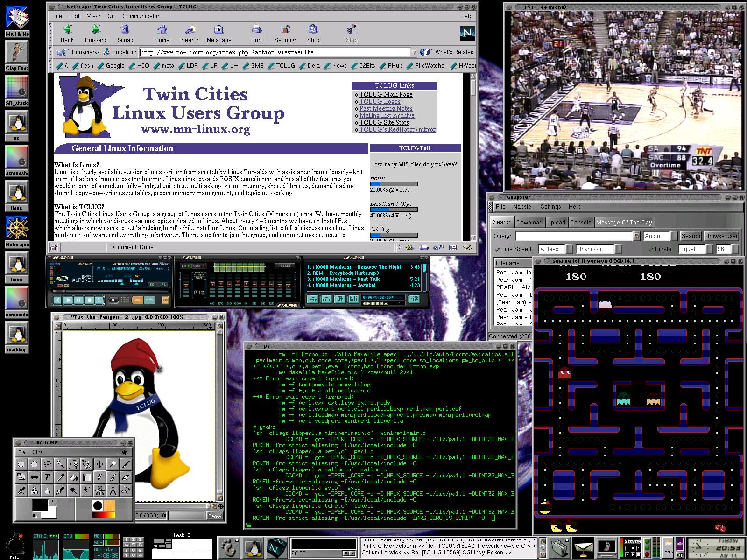Click the GIMP orange pattern swatch

[109, 505]
